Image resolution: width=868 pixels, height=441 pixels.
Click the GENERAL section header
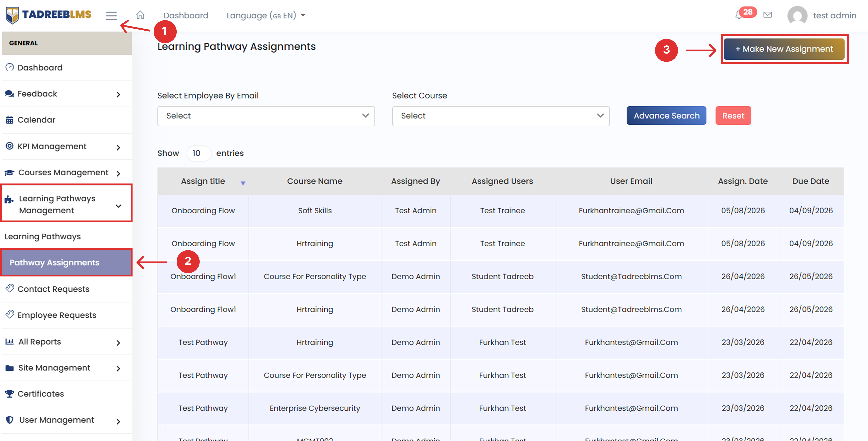pyautogui.click(x=67, y=43)
